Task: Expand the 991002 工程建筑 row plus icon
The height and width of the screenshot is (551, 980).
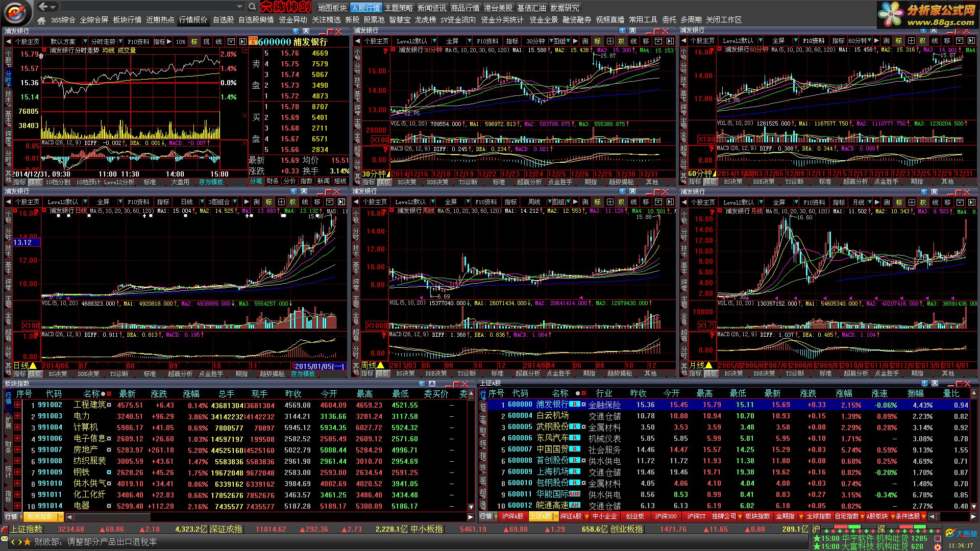Action: pyautogui.click(x=17, y=405)
